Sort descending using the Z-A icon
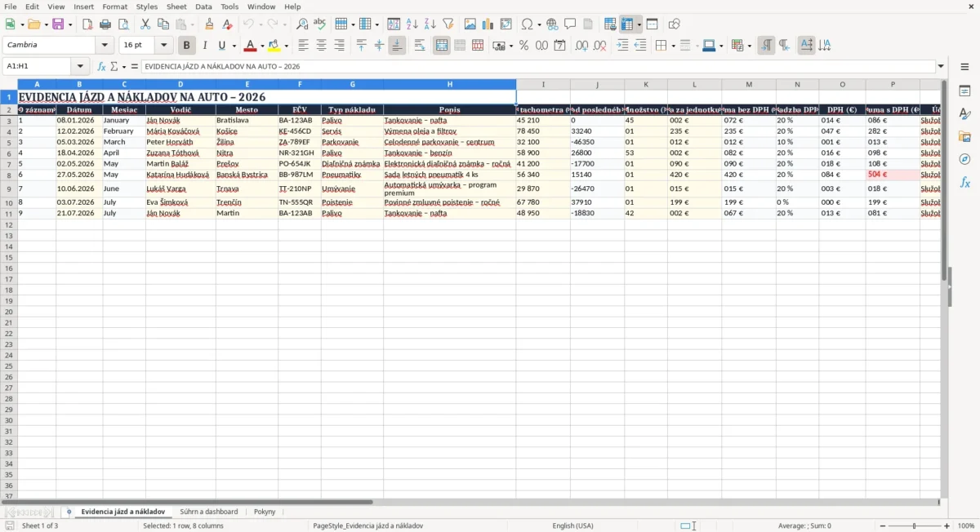980x532 pixels. click(430, 24)
